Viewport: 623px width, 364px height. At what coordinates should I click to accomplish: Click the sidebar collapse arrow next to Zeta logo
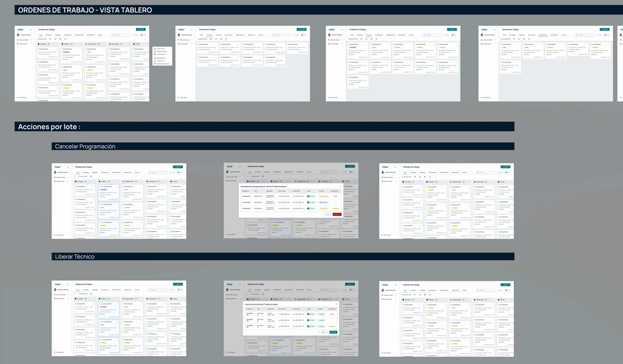[31, 30]
